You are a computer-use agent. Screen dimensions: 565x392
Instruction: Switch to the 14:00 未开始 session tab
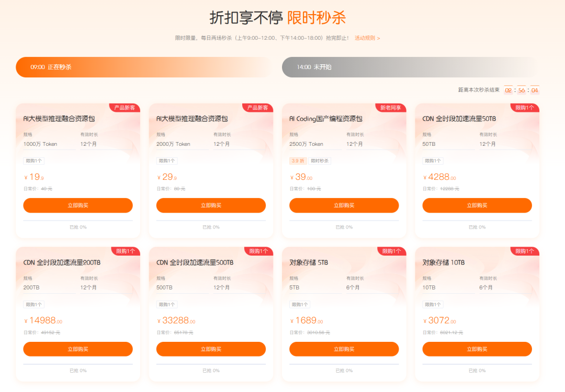[411, 67]
